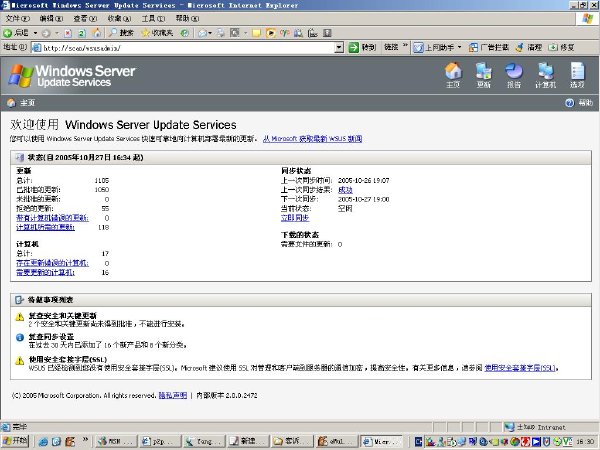Click the Mail envelope toolbar icon

tap(202, 33)
